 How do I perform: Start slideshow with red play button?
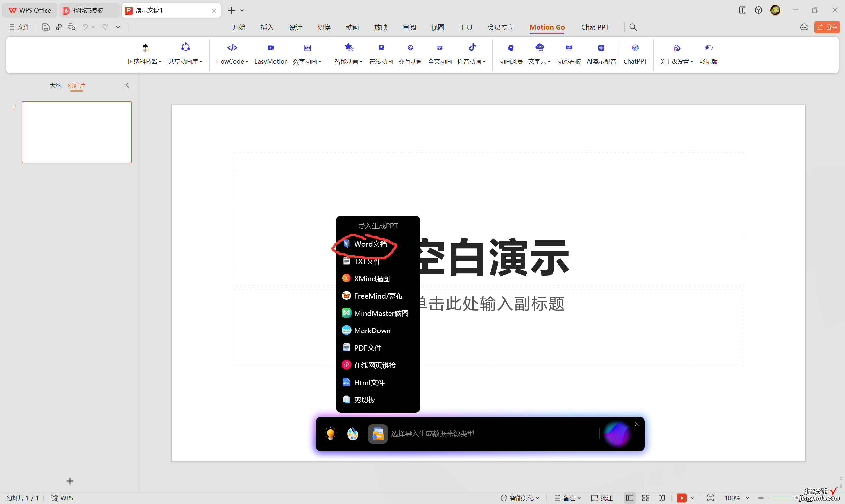pyautogui.click(x=681, y=498)
